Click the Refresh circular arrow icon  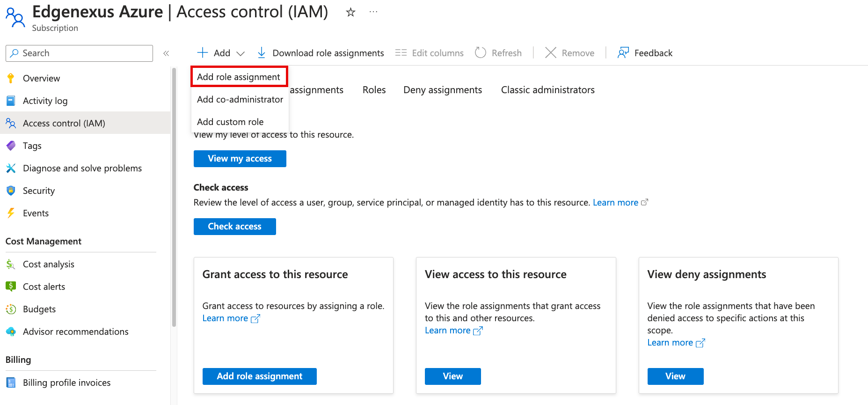(481, 52)
